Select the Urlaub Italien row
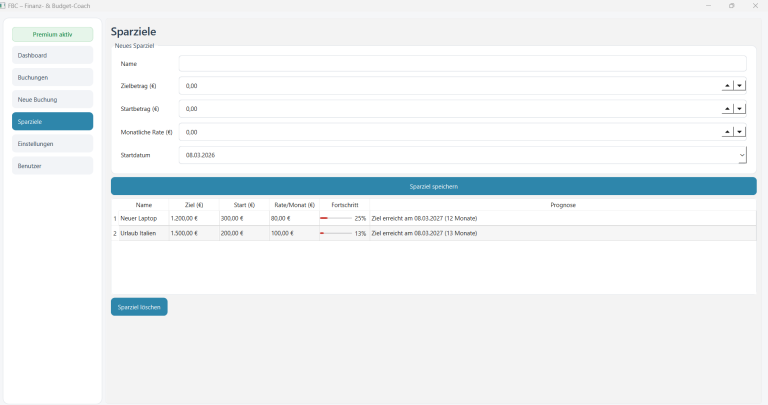Image resolution: width=768 pixels, height=405 pixels. click(144, 233)
